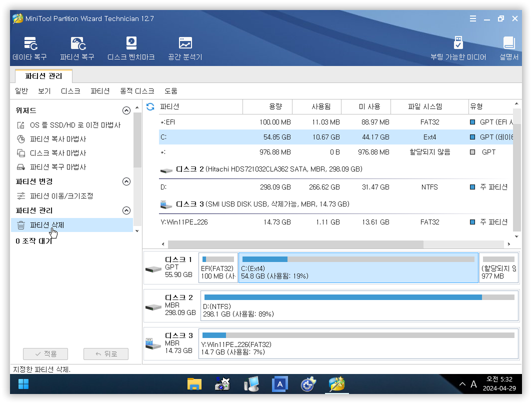
Task: Select 디스크 3 USB icon in disk map
Action: (x=153, y=344)
